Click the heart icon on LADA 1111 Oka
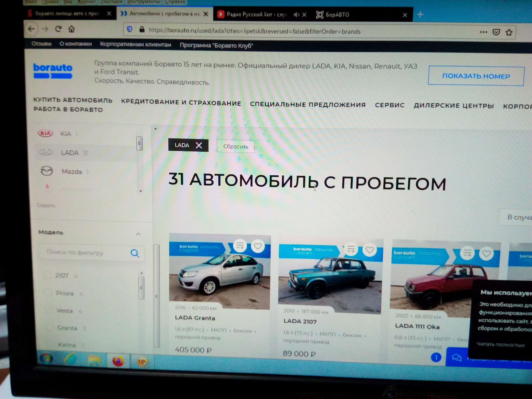Viewport: 532px width, 399px height. 486,253
